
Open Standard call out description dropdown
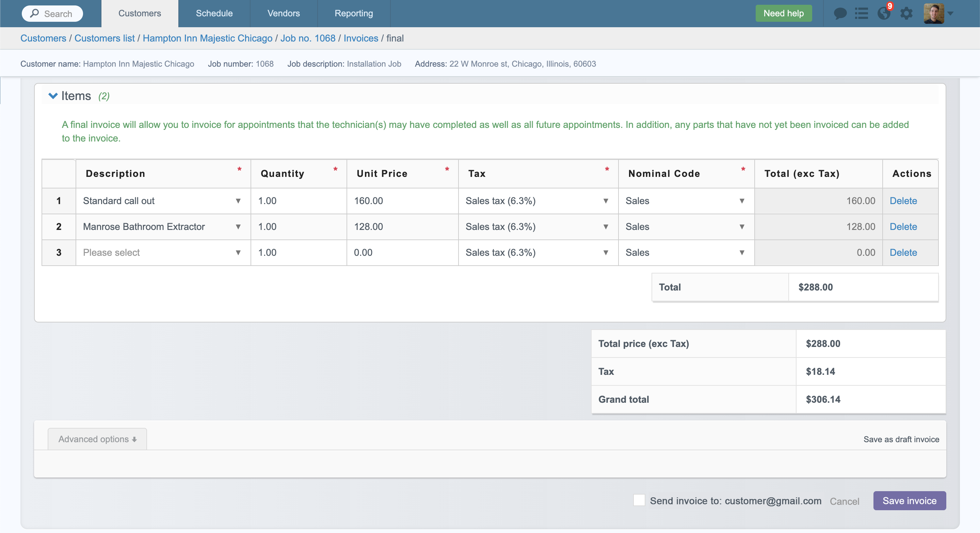coord(238,201)
